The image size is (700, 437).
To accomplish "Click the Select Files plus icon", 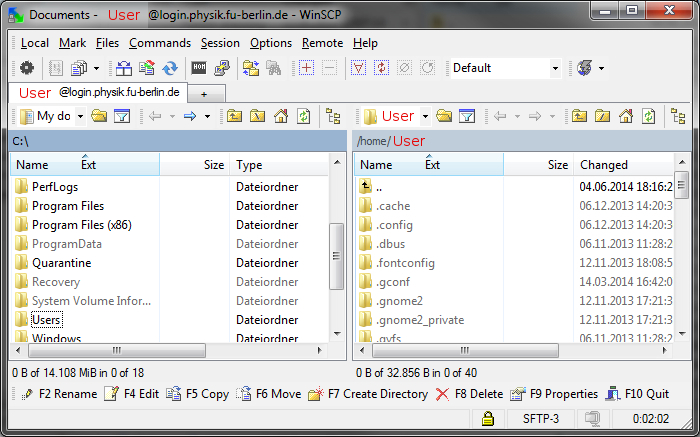I will (x=306, y=68).
